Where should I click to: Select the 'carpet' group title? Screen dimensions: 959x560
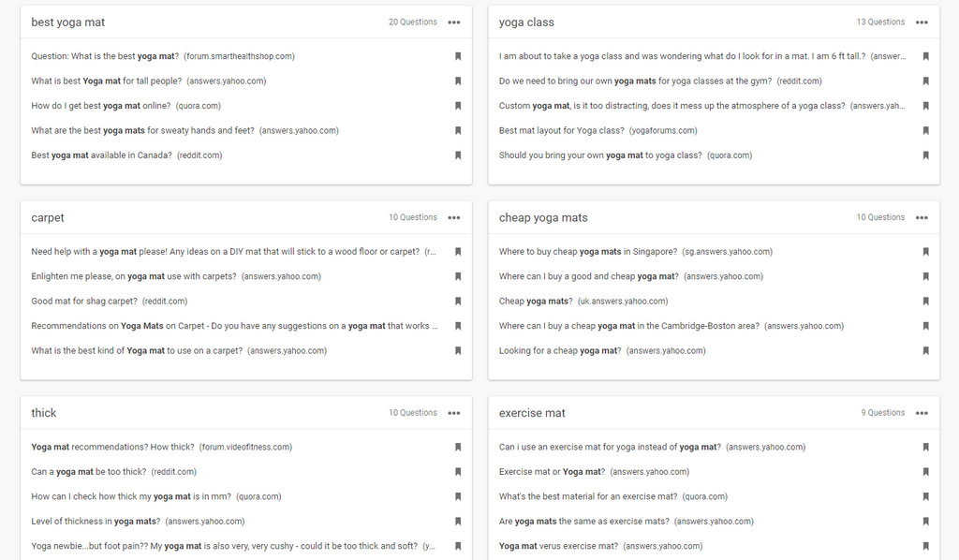pos(48,218)
